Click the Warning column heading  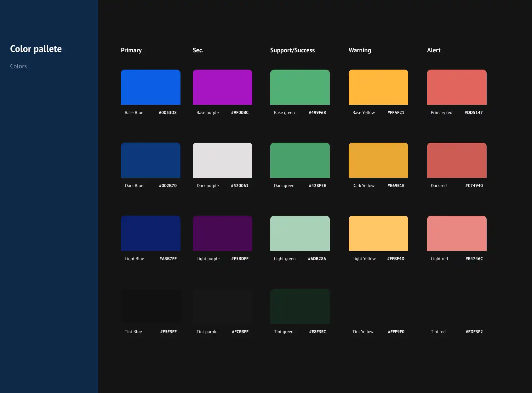[x=360, y=50]
